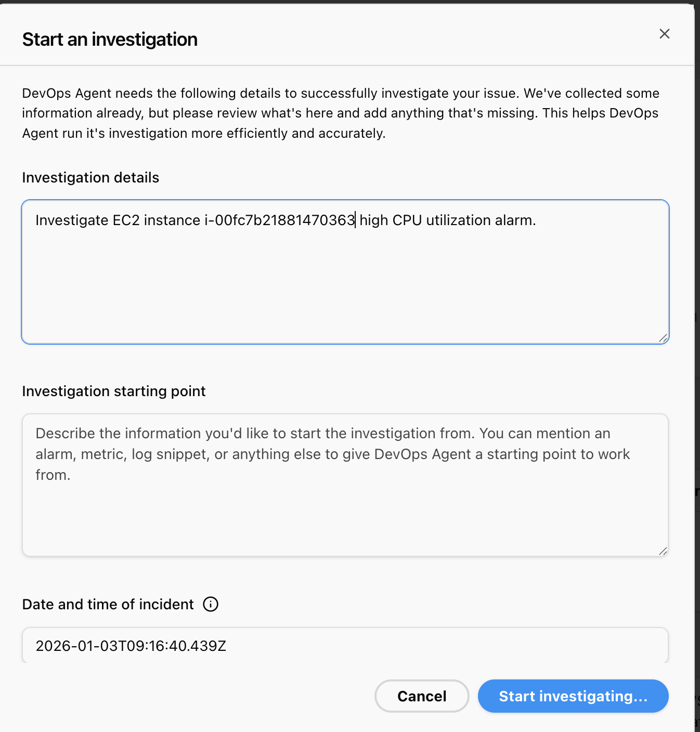Click the Start investigating button
This screenshot has width=700, height=732.
pyautogui.click(x=573, y=696)
